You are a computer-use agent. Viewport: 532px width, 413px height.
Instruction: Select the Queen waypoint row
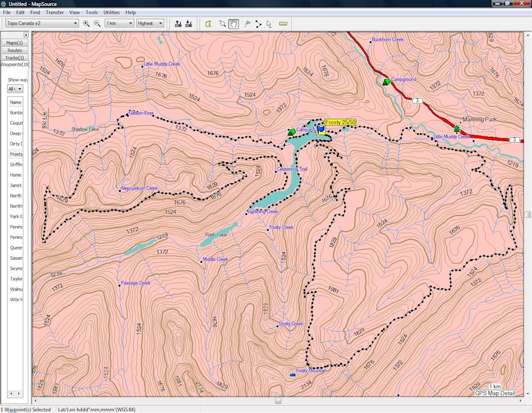point(15,248)
